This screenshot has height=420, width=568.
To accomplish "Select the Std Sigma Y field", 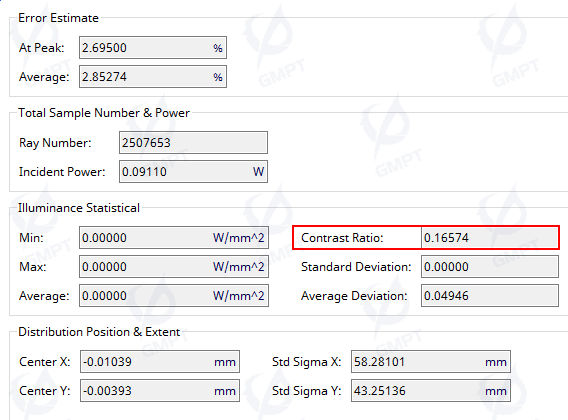I will 431,391.
